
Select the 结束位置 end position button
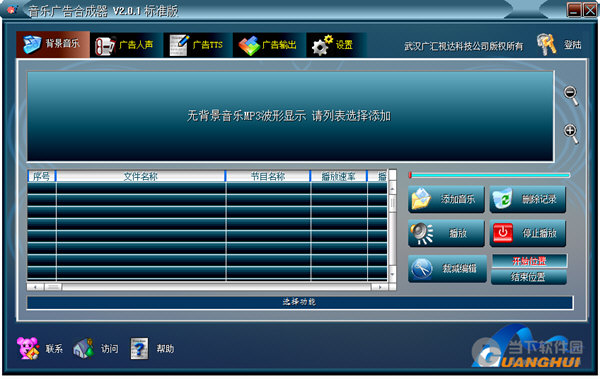pyautogui.click(x=528, y=277)
